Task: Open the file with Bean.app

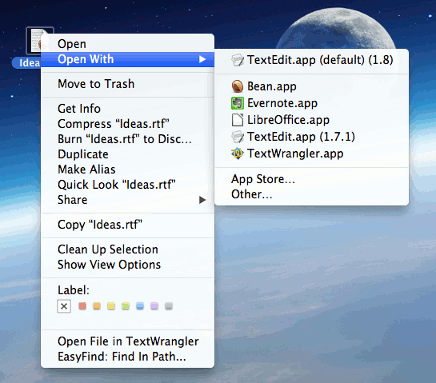Action: pos(312,87)
